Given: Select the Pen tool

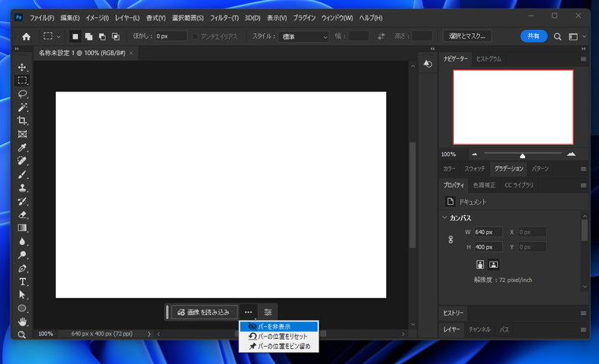Looking at the screenshot, I should 22,269.
